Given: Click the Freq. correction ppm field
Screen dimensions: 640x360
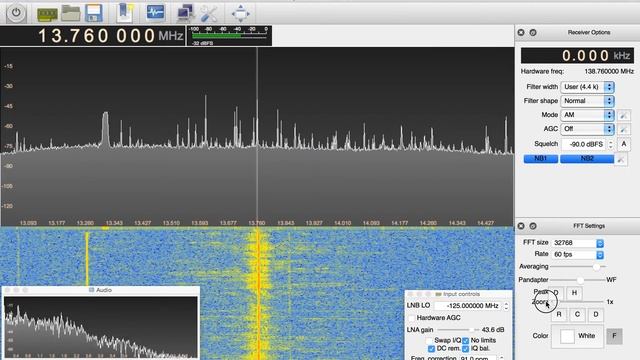Looking at the screenshot, I should [x=478, y=358].
